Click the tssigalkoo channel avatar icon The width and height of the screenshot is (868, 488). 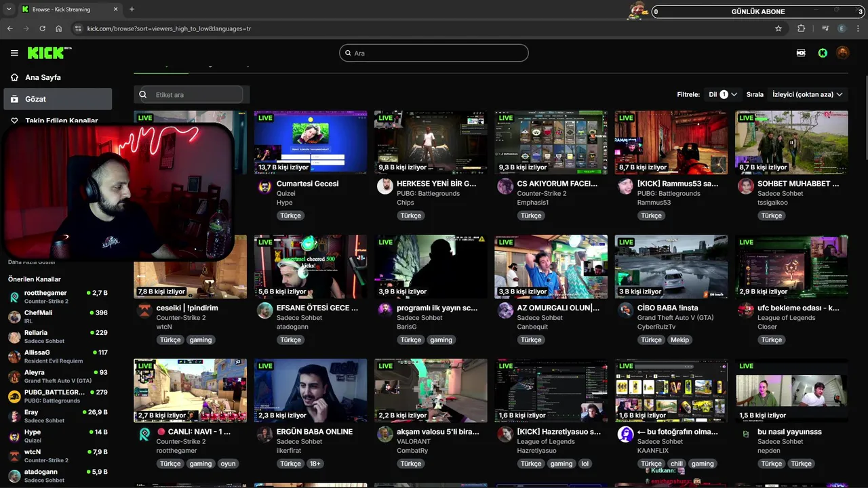[746, 186]
